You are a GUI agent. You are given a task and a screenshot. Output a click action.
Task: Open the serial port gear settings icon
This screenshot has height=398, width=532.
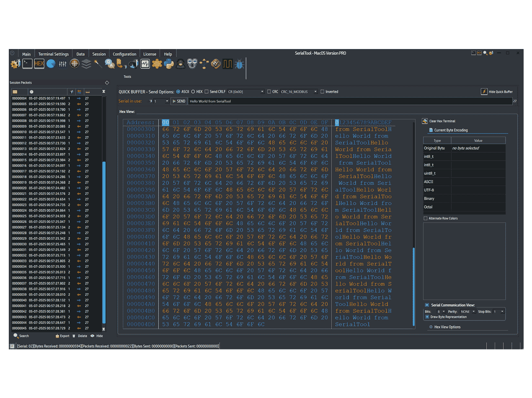click(x=15, y=64)
